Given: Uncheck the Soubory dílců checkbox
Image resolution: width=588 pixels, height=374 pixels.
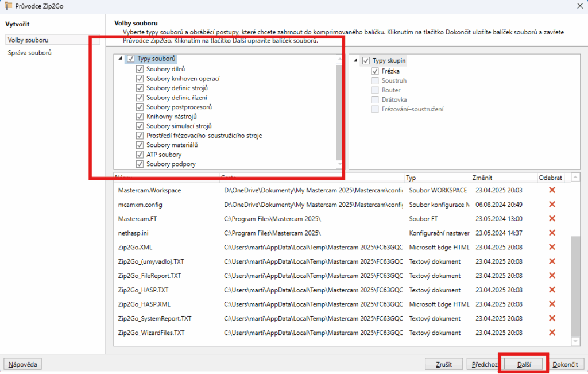Looking at the screenshot, I should pyautogui.click(x=140, y=70).
